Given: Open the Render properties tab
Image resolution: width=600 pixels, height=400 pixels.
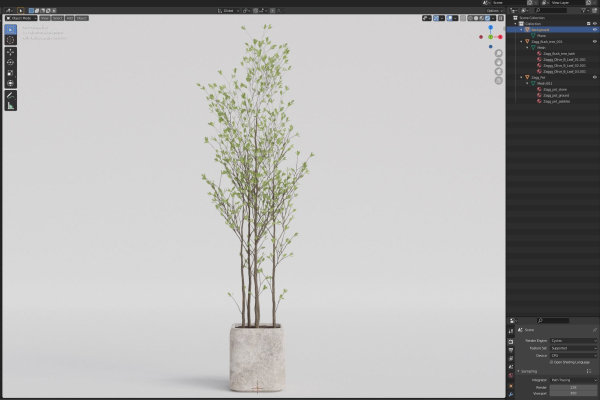Looking at the screenshot, I should (x=511, y=341).
